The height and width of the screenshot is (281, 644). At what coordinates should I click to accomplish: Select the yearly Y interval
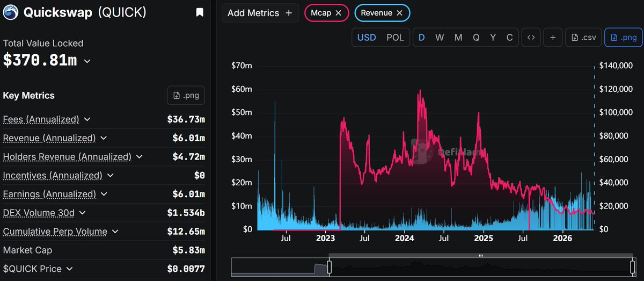point(493,38)
